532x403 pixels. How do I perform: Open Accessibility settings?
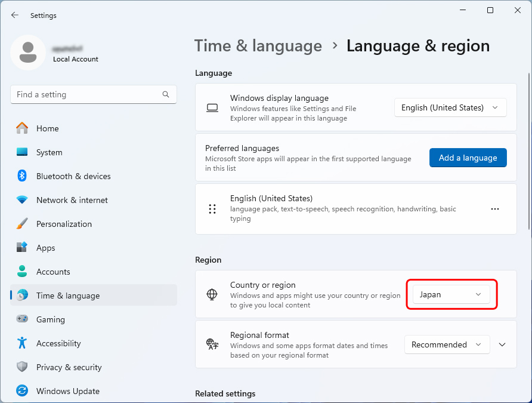click(94, 343)
